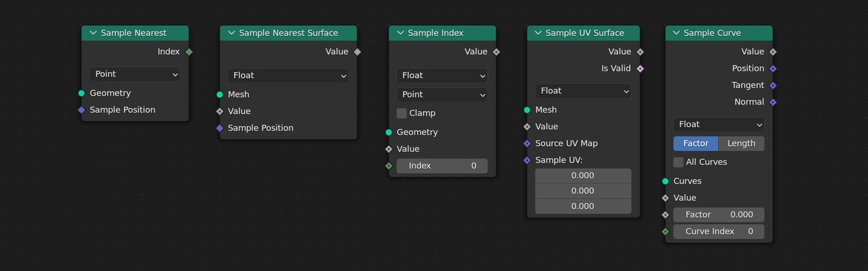
Task: Click Position output socket of Sample Curve
Action: coord(773,69)
